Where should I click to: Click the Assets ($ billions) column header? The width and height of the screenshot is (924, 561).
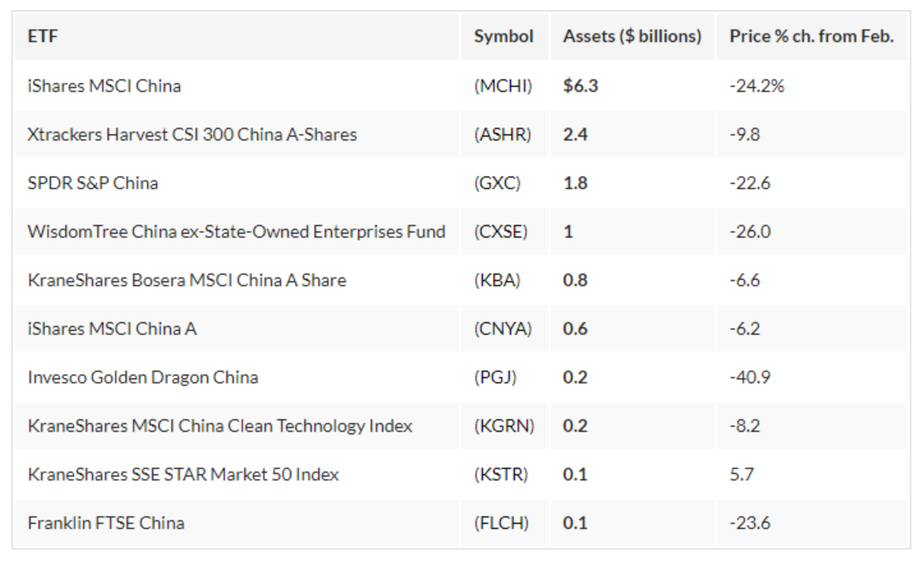pos(631,36)
